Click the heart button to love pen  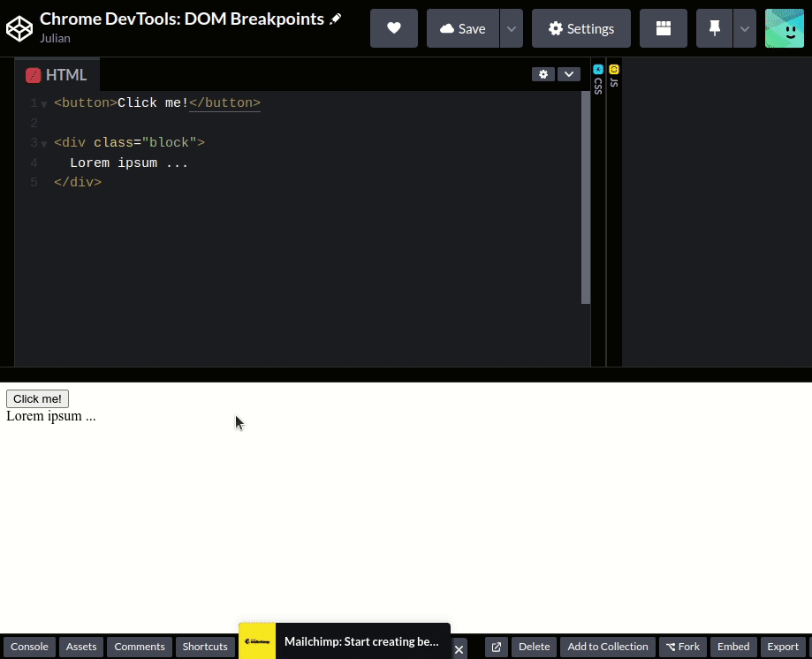pyautogui.click(x=394, y=28)
